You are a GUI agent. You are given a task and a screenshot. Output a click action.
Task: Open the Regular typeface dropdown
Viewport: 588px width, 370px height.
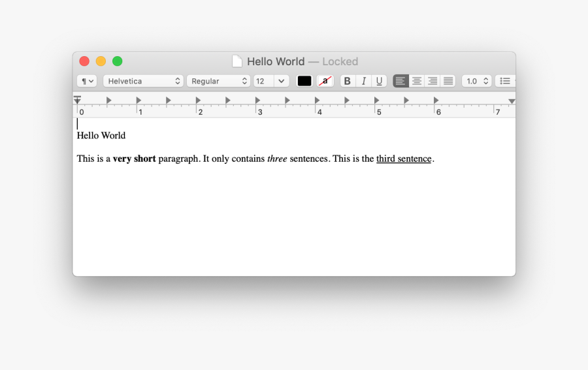click(218, 81)
